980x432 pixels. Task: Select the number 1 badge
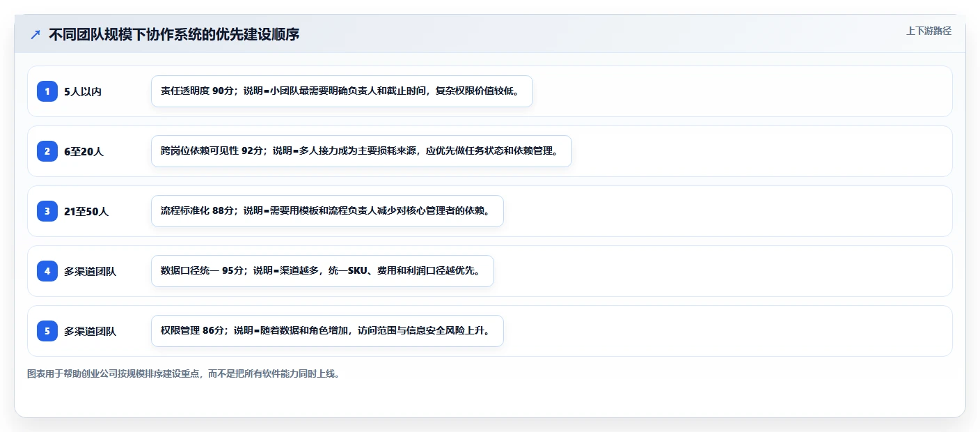47,91
